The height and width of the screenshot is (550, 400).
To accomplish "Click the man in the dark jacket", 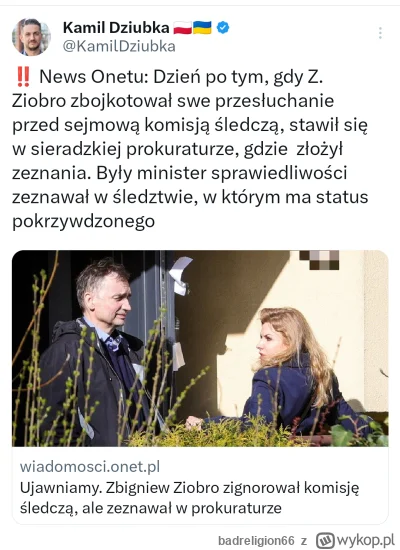I will coord(96,354).
